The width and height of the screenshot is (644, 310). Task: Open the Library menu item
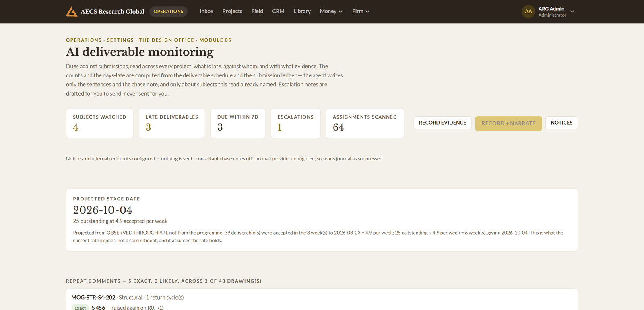click(x=302, y=11)
